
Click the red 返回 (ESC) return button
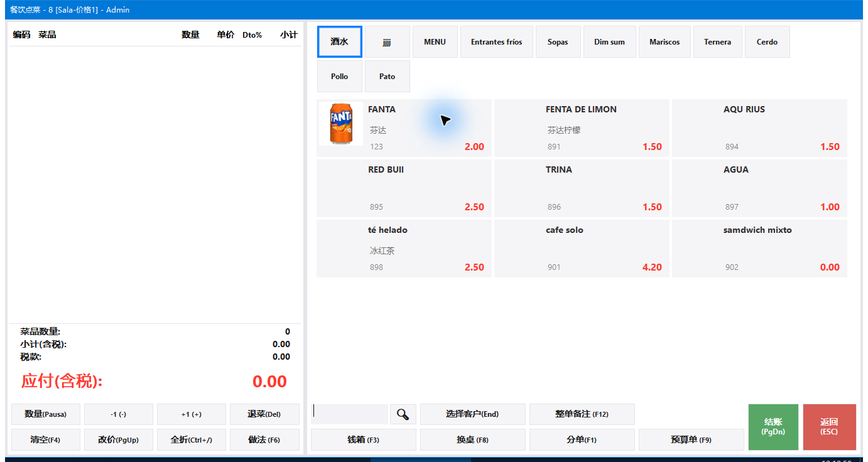pos(830,427)
